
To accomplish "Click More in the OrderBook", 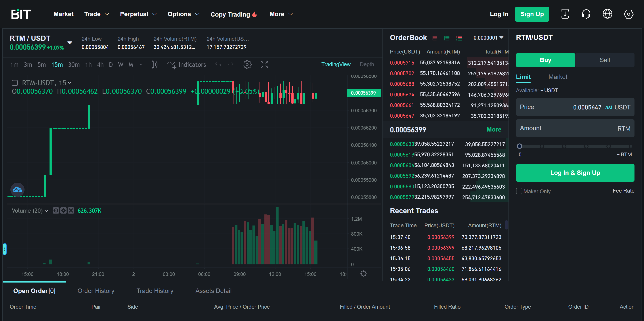I will tap(494, 130).
